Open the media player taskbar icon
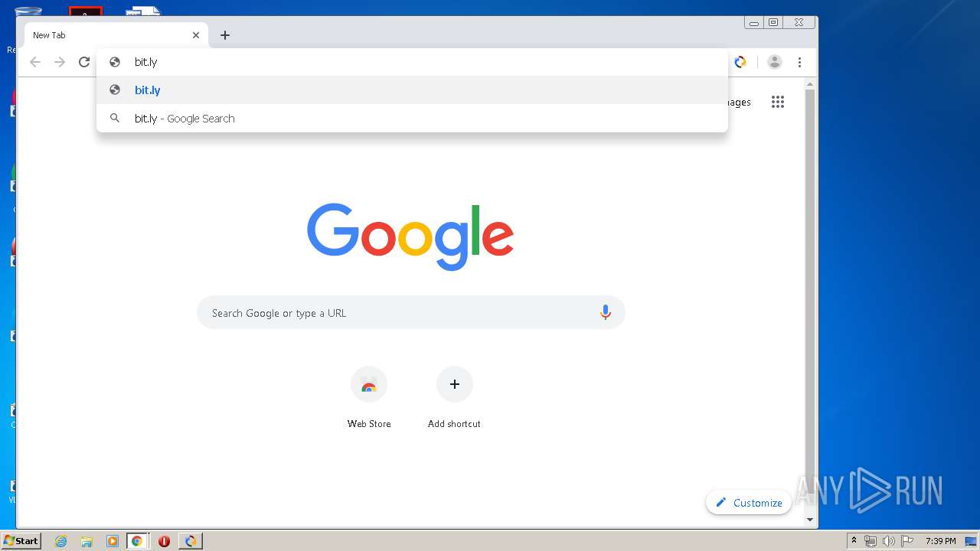980x551 pixels. (112, 541)
